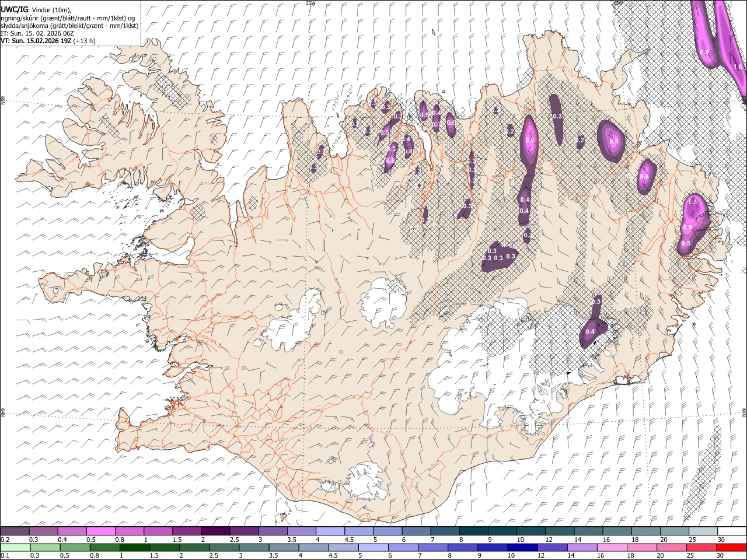The height and width of the screenshot is (560, 747).
Task: Click the snow legend swatch between 0.2 and 0.3
Action: [x=15, y=531]
